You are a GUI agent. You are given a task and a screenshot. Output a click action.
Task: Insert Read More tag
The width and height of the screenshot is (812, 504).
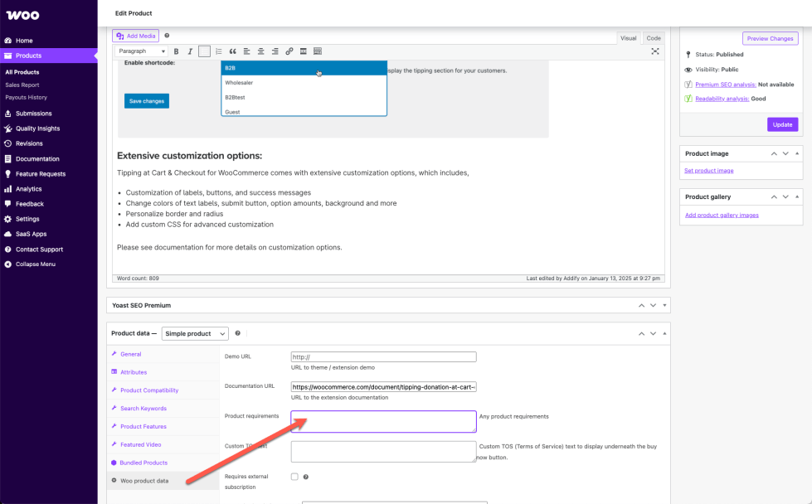(304, 51)
